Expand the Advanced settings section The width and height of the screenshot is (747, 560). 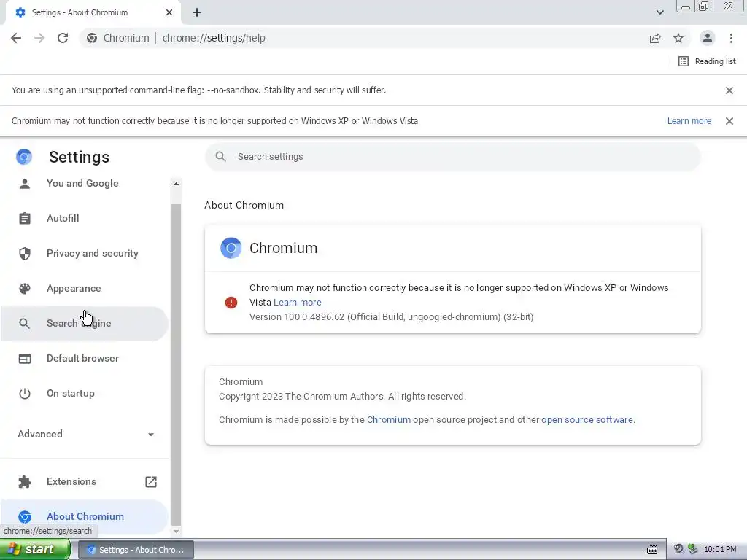click(x=86, y=434)
